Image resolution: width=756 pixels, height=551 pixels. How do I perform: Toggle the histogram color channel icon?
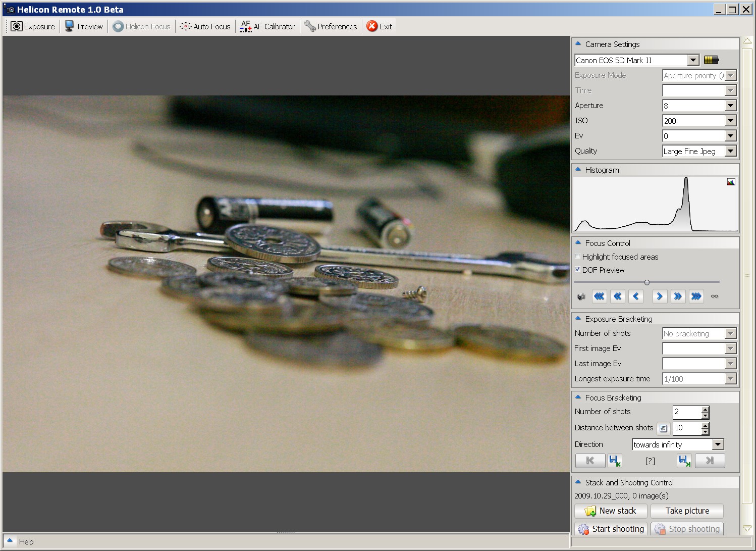click(x=731, y=182)
